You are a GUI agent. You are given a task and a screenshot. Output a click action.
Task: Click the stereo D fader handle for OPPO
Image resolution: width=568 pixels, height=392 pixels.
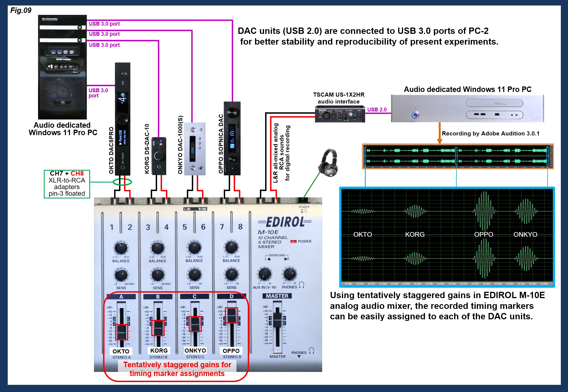[x=231, y=315]
